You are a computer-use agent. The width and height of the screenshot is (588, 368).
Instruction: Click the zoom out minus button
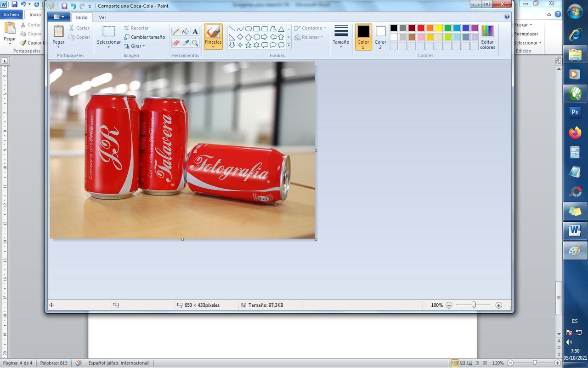click(x=449, y=305)
